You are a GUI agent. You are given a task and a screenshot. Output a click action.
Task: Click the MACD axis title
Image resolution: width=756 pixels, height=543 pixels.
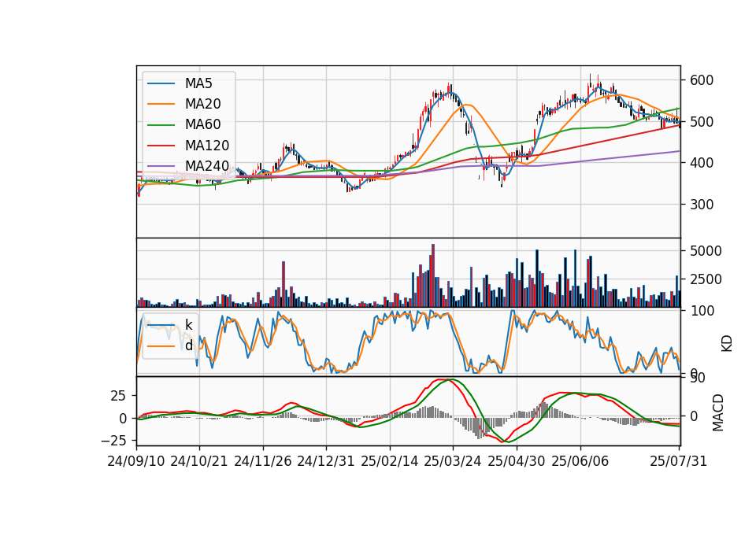[718, 412]
